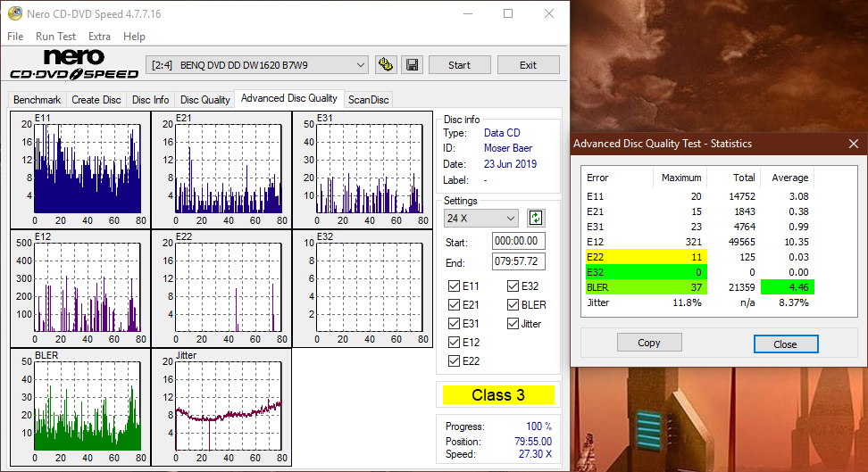Click the yellow E22 row in statistics
868x472 pixels.
click(x=646, y=257)
